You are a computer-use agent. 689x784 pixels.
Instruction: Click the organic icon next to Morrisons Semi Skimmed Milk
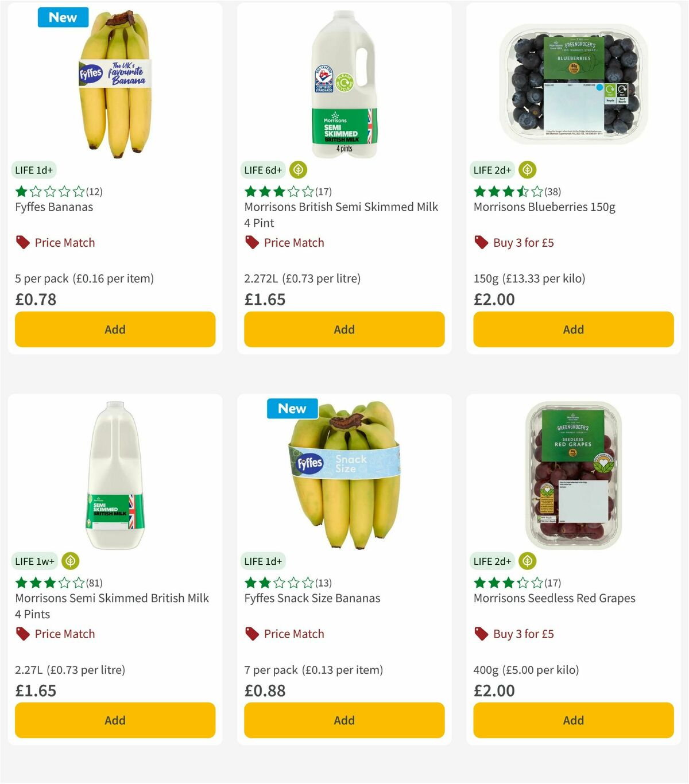click(x=69, y=561)
